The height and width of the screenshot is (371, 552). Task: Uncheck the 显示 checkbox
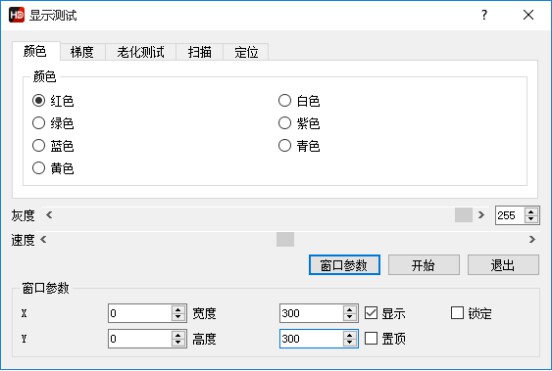pyautogui.click(x=371, y=313)
